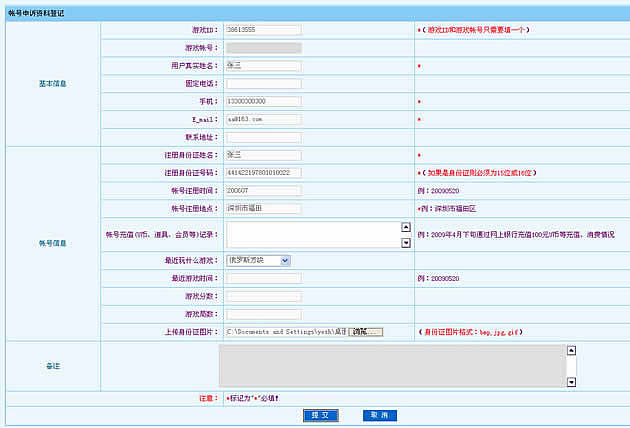Click the 备注 remarks box's down scroll arrow

coord(570,382)
